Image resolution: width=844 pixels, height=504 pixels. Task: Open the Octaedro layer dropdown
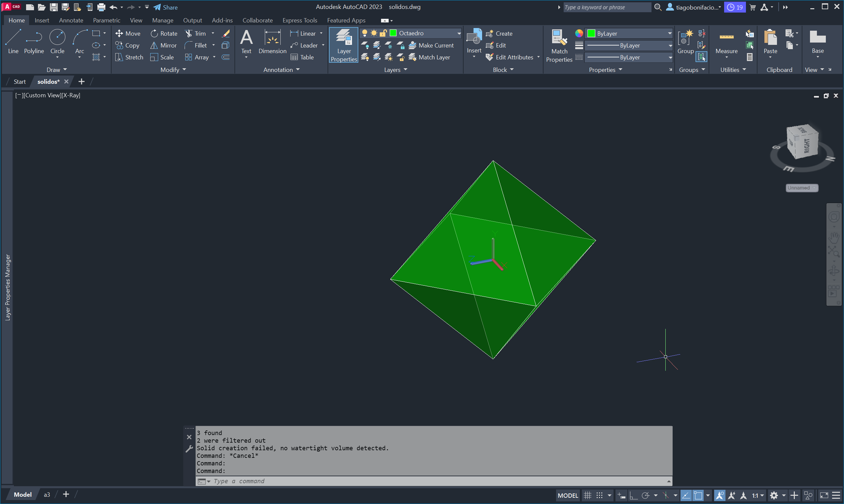pos(459,33)
